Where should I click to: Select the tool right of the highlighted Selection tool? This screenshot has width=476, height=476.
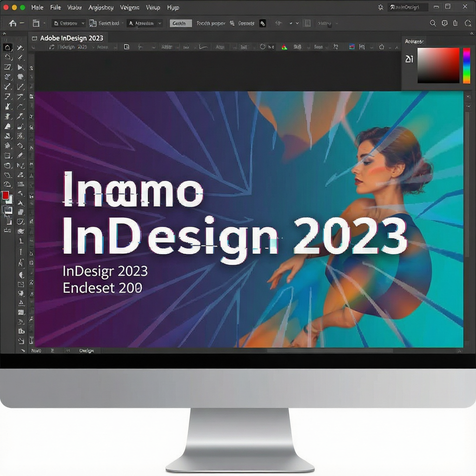click(20, 47)
